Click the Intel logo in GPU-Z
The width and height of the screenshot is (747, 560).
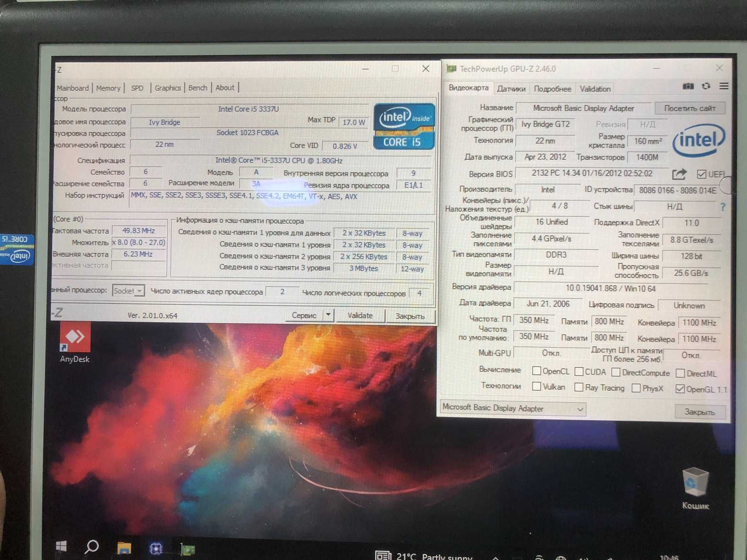tap(699, 140)
